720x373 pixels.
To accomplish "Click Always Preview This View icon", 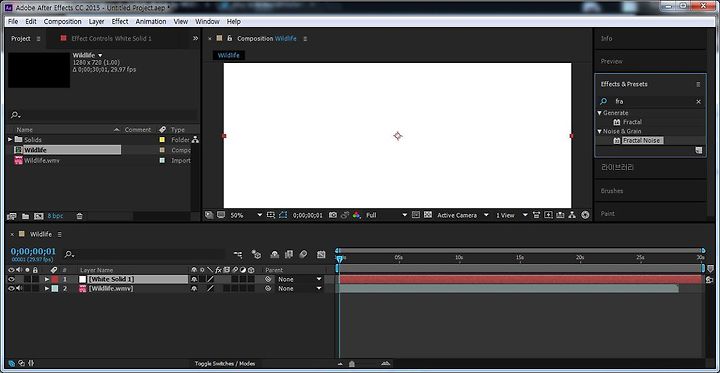I will (x=209, y=215).
